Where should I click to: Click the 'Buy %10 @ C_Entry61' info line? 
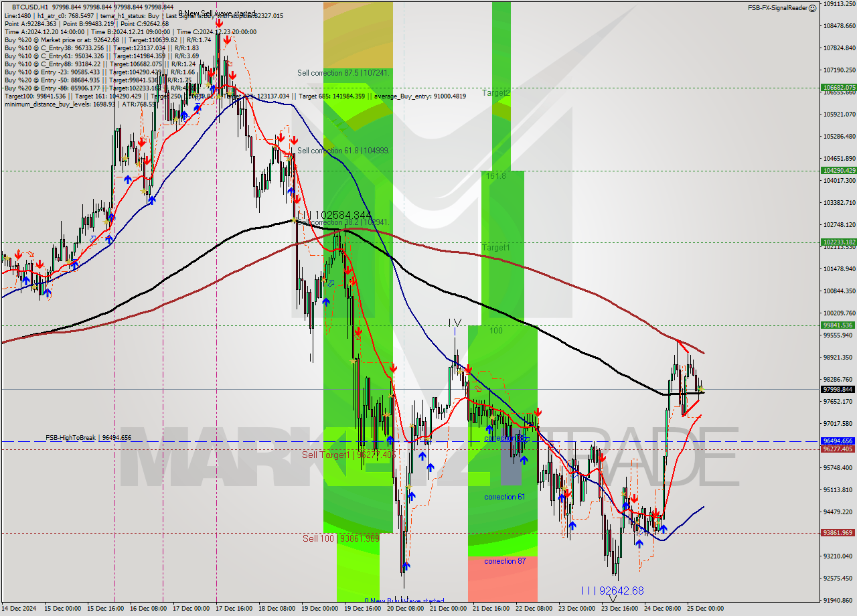pos(102,56)
